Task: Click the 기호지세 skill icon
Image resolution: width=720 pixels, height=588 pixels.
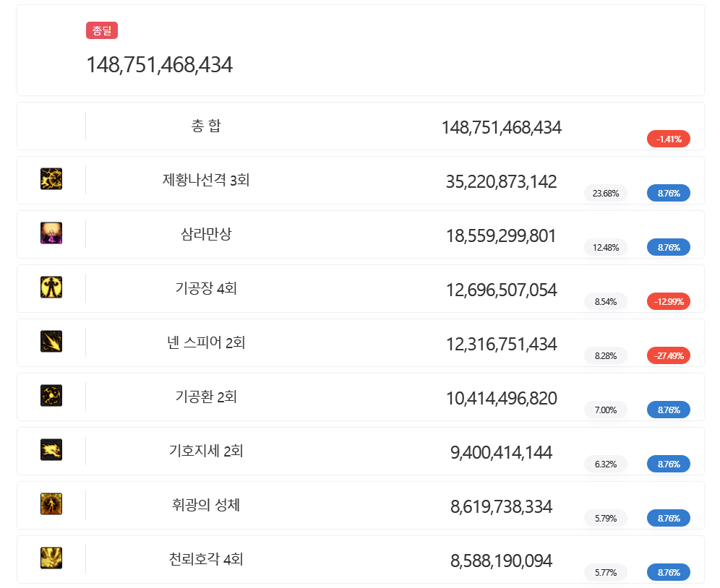Action: point(51,450)
